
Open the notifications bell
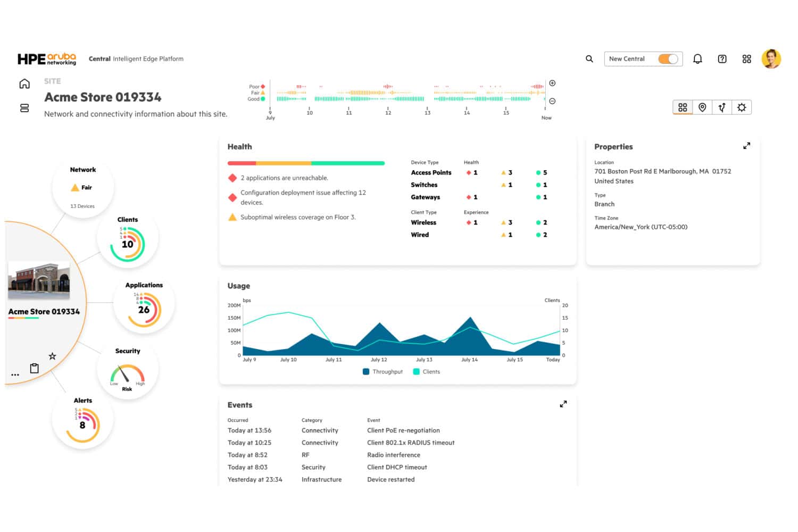pyautogui.click(x=697, y=59)
